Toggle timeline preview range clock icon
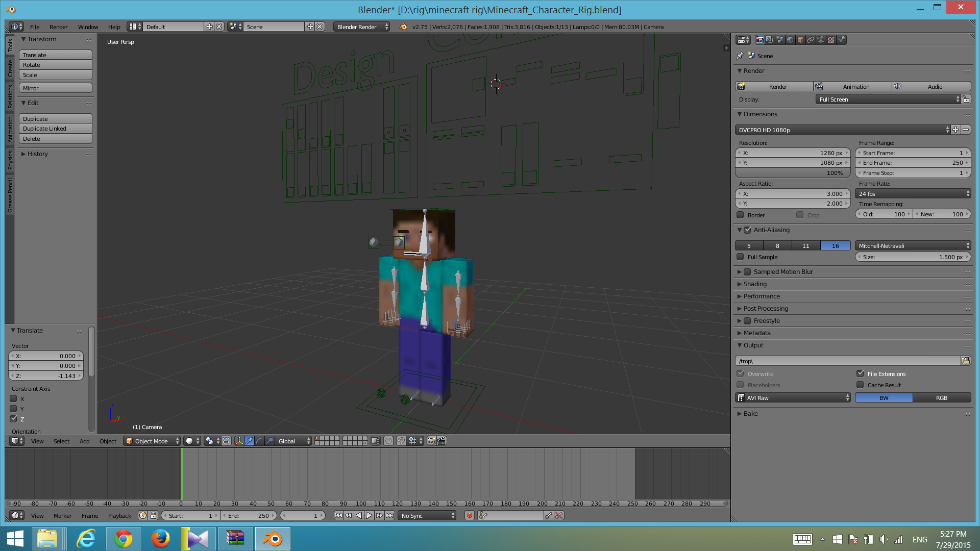 [143, 515]
